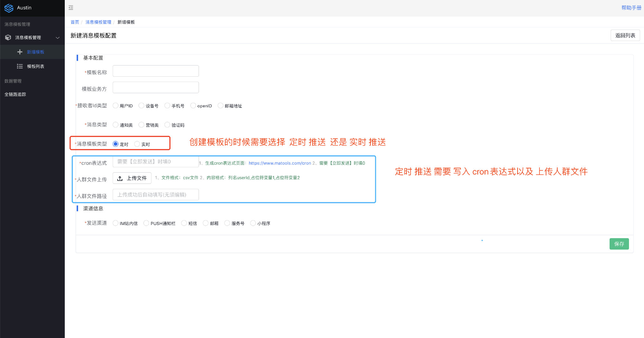Click the Austin logo icon
The height and width of the screenshot is (338, 644).
[x=9, y=8]
